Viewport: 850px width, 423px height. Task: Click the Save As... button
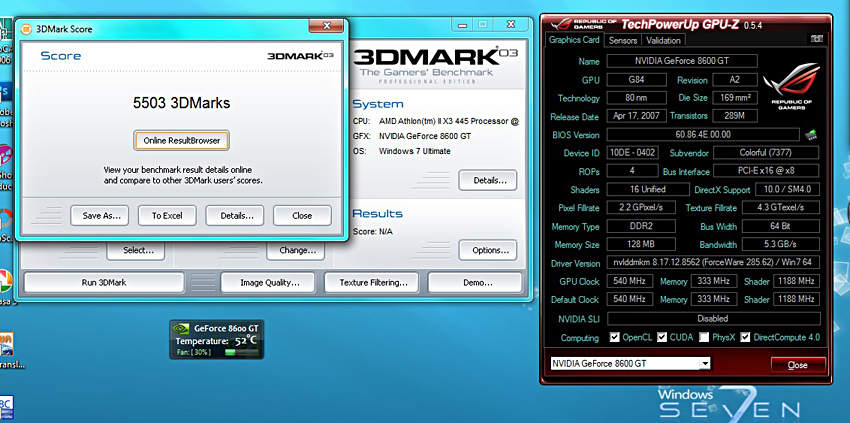100,215
